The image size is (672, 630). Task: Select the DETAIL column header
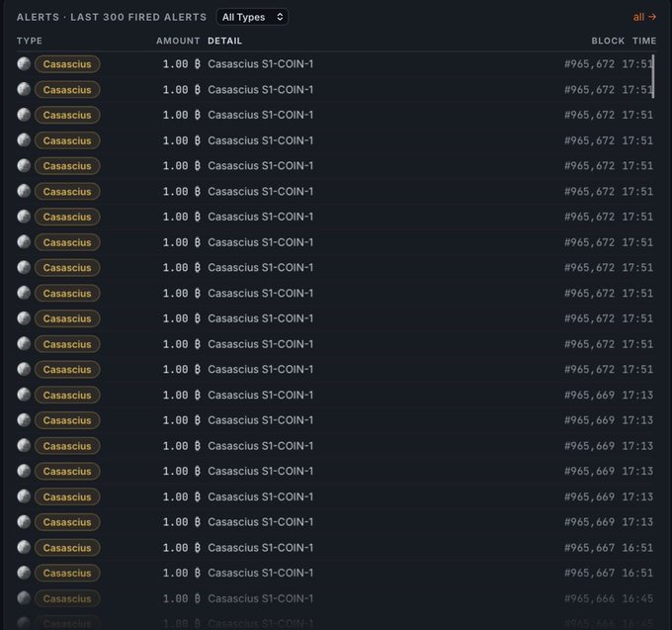coord(225,41)
